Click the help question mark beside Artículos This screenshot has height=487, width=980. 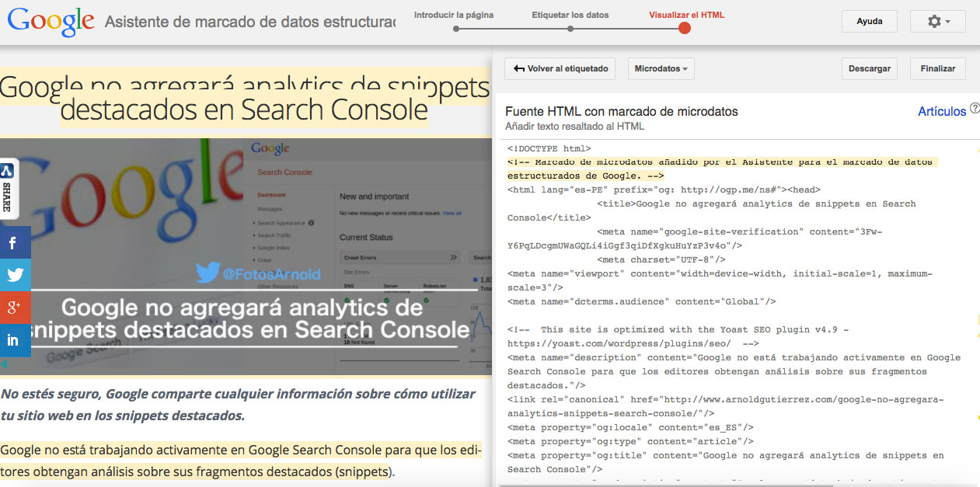[x=975, y=109]
